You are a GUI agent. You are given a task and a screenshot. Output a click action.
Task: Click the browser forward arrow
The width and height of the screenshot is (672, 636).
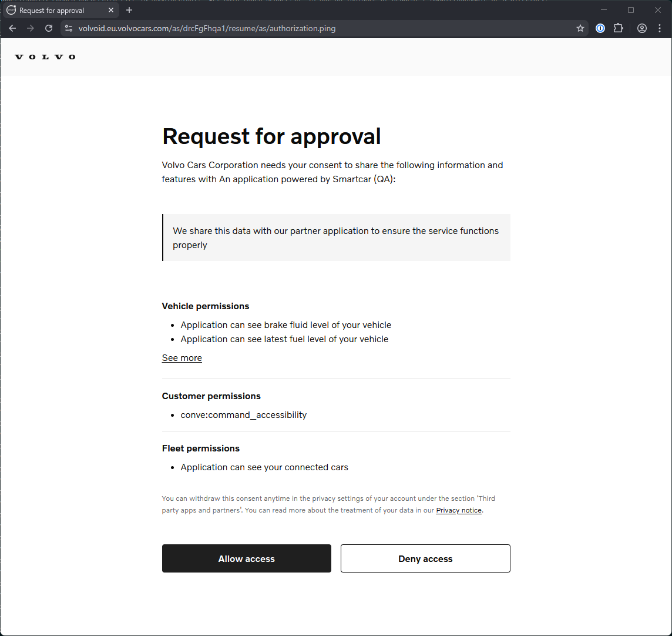[31, 28]
